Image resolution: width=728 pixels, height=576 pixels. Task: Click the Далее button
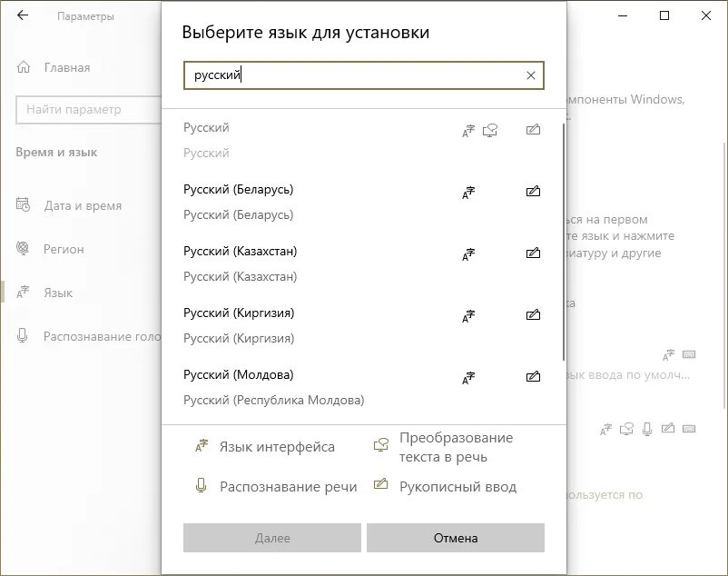272,538
